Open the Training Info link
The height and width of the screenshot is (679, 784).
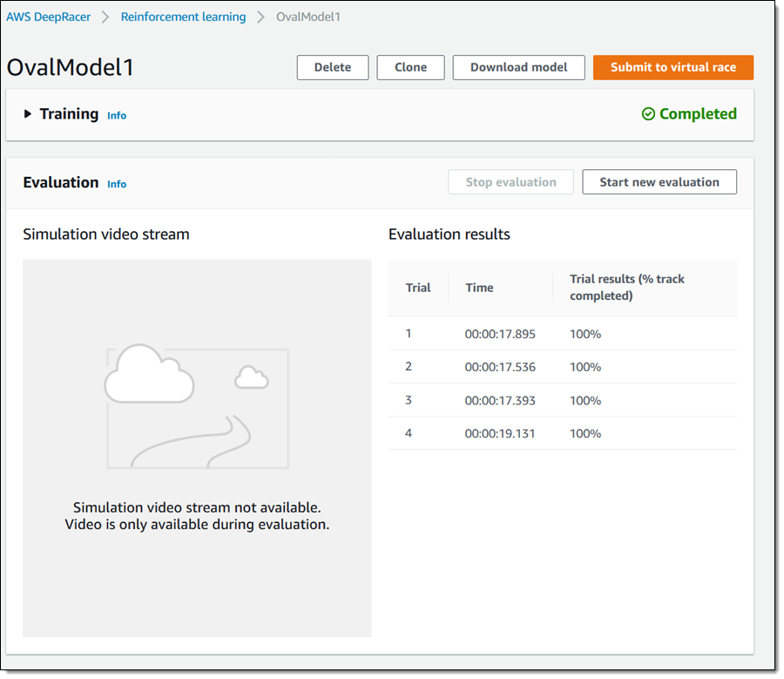coord(117,115)
